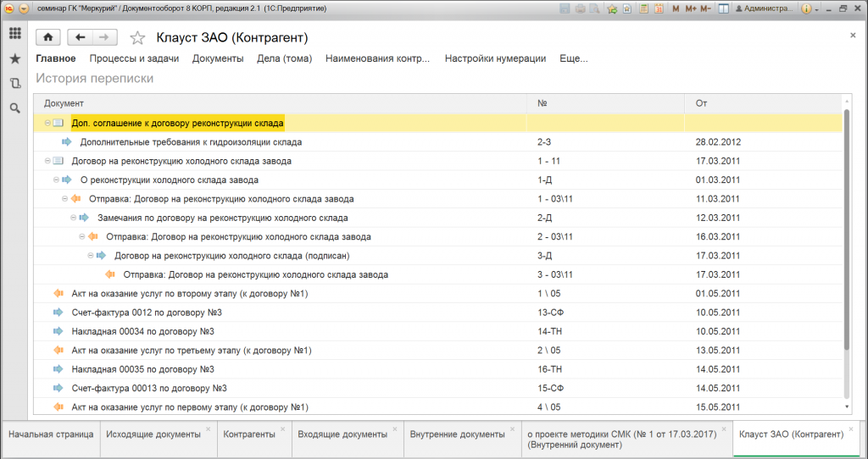Collapse row with number 1 - 03\11
The image size is (868, 459).
64,198
